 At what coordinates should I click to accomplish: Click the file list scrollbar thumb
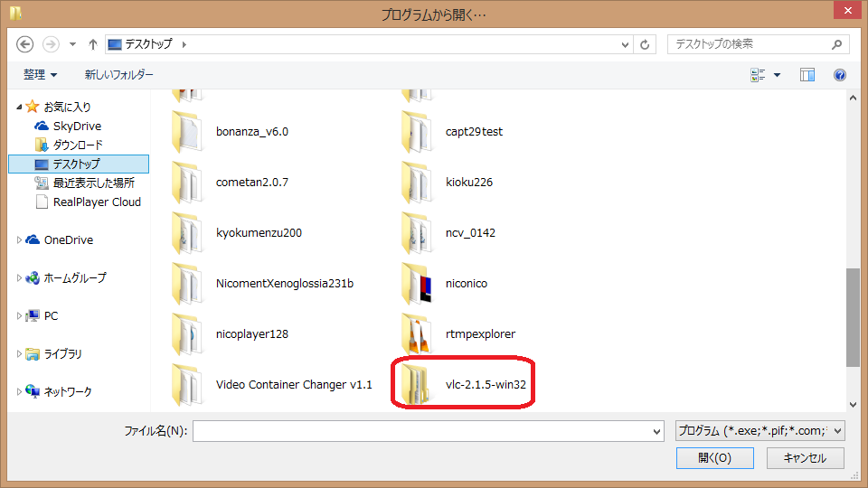[853, 317]
